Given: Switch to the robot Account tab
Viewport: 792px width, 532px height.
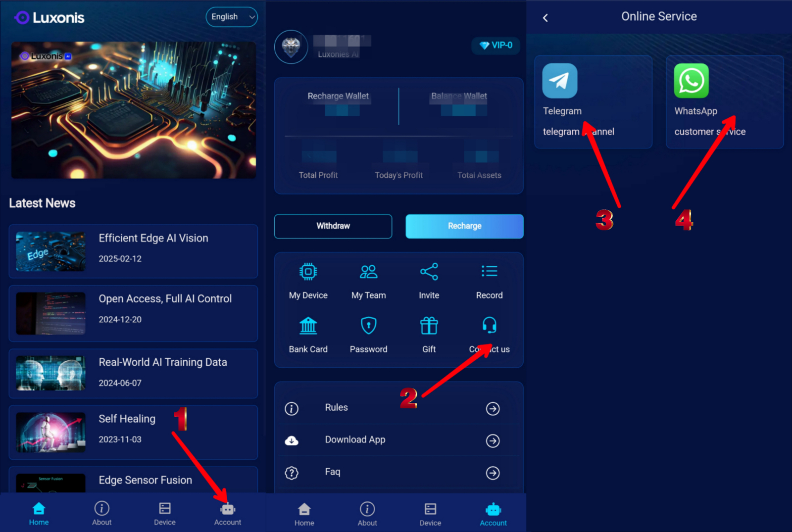Looking at the screenshot, I should tap(228, 514).
